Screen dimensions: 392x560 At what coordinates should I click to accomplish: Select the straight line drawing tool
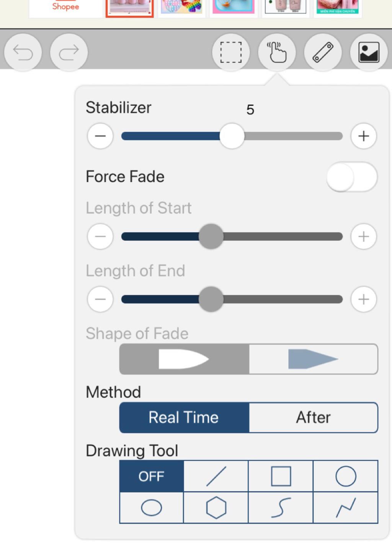pyautogui.click(x=216, y=476)
